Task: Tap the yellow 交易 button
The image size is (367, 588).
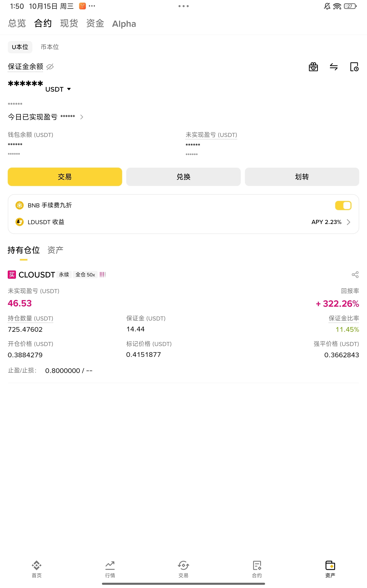Action: 65,177
